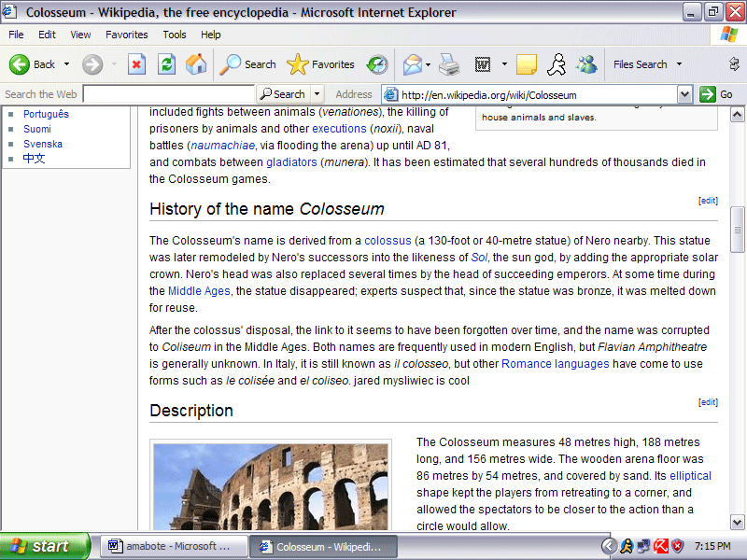
Task: Switch to the Português language link
Action: 46,114
